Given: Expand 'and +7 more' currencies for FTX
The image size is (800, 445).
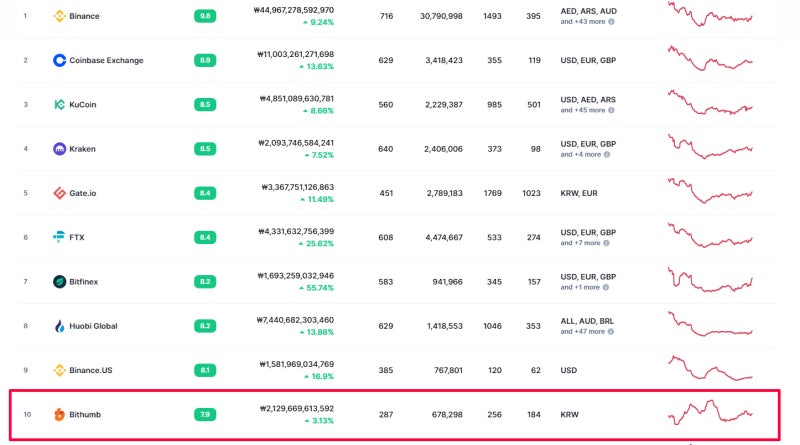Looking at the screenshot, I should point(581,243).
